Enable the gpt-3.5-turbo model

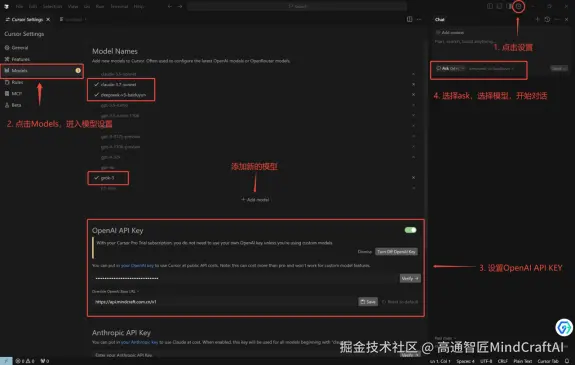click(114, 105)
